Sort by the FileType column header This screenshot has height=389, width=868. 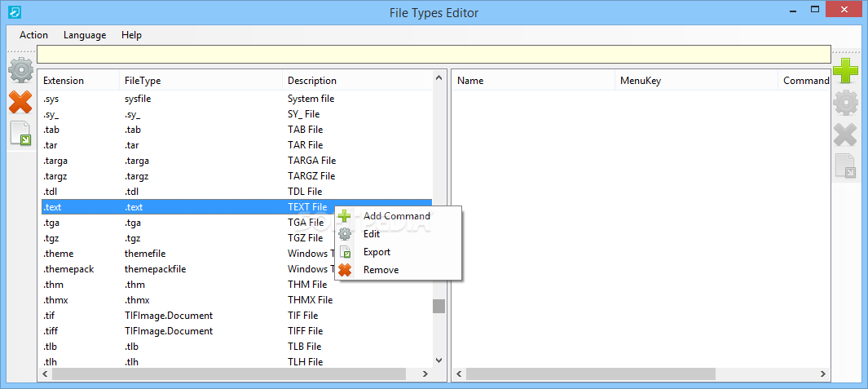click(x=200, y=81)
